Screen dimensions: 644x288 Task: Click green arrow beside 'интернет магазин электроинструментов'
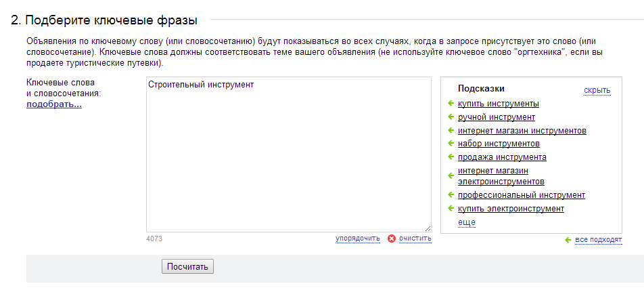tap(451, 176)
